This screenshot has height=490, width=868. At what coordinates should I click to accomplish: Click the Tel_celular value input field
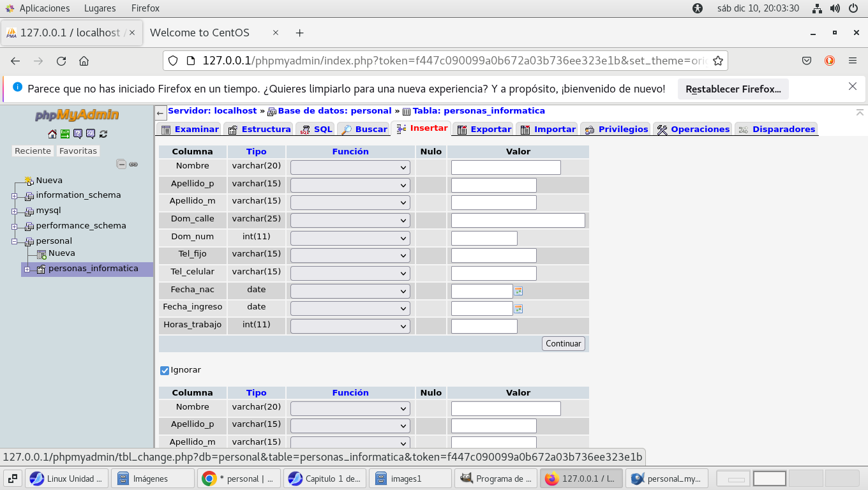click(493, 274)
